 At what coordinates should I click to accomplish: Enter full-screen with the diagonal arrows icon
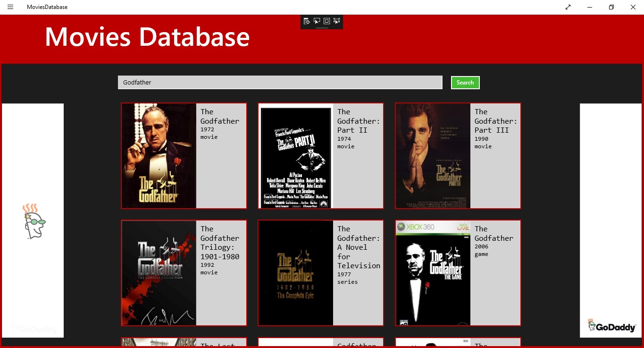coord(568,7)
